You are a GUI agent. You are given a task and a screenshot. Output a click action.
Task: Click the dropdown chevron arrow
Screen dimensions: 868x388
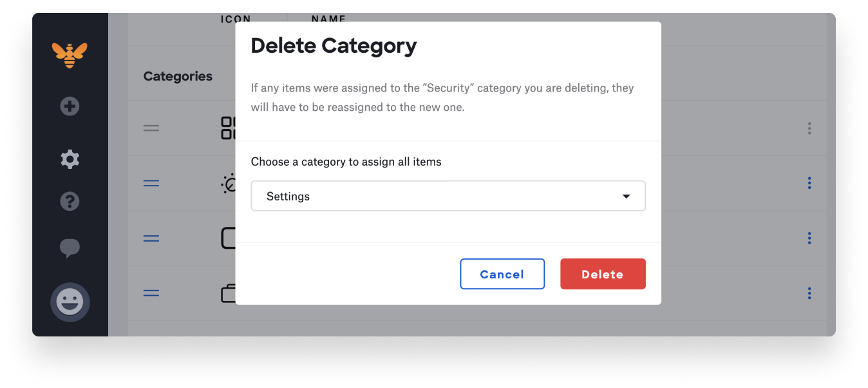click(625, 195)
